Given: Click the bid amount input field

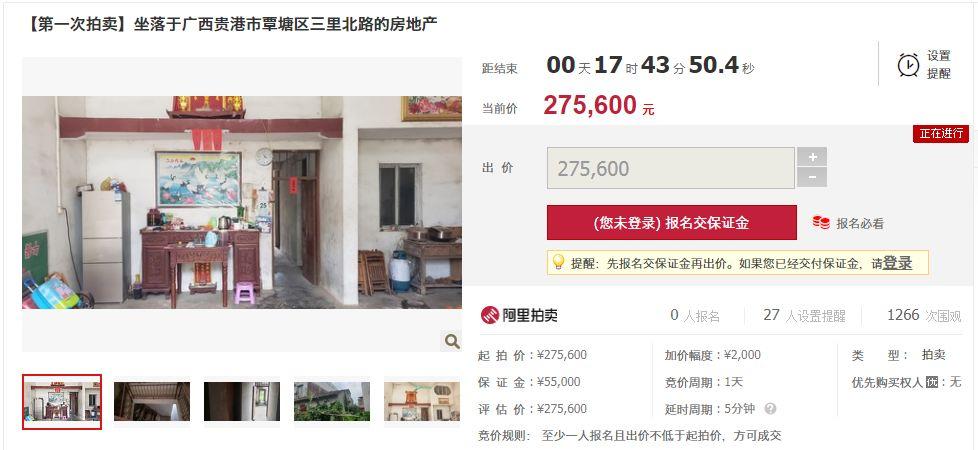Looking at the screenshot, I should coord(671,168).
